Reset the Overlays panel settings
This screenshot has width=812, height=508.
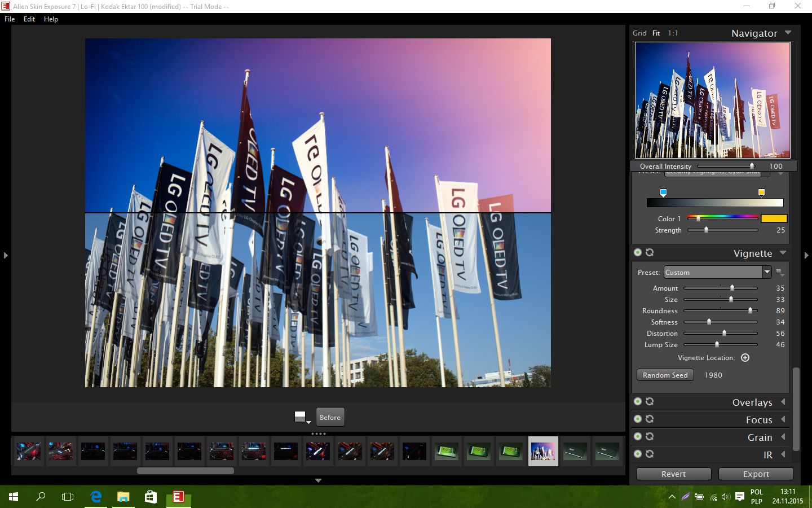pos(650,401)
